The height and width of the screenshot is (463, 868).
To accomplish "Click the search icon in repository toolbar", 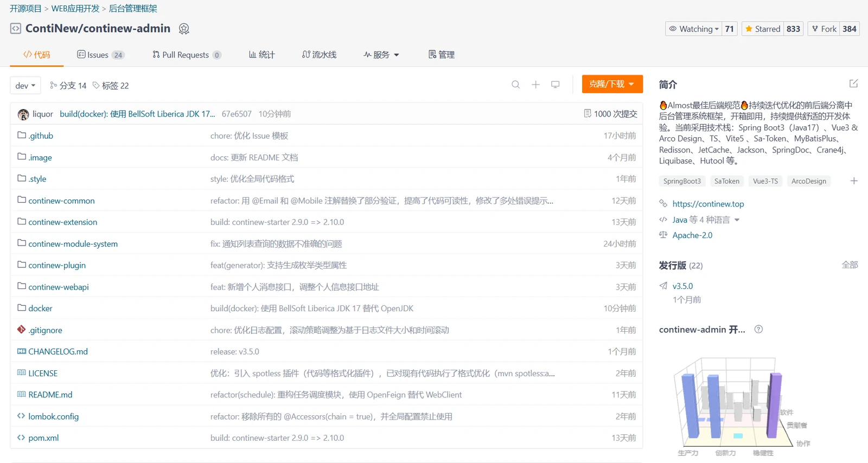I will pyautogui.click(x=515, y=85).
